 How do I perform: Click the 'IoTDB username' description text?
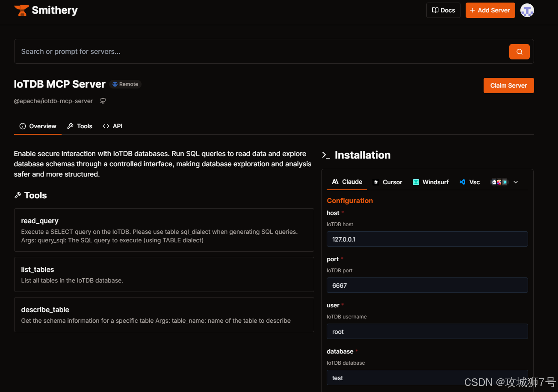coord(347,317)
